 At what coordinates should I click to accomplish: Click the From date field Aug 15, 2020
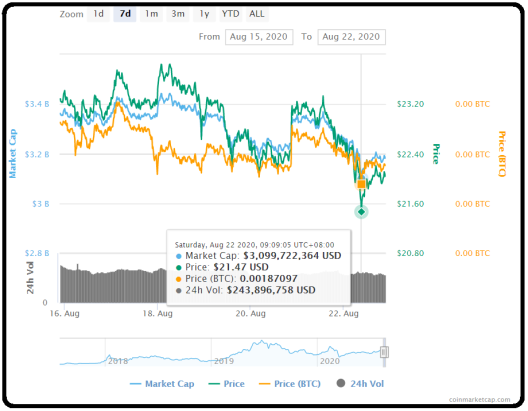259,37
